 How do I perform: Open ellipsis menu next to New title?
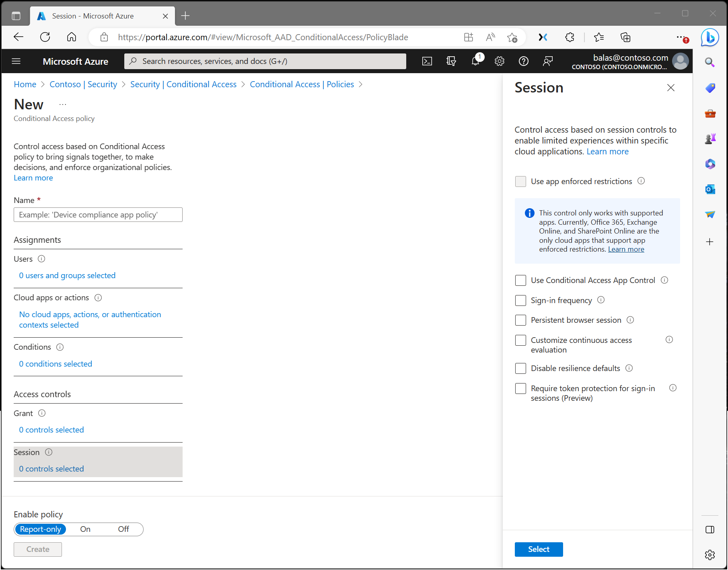(x=62, y=104)
